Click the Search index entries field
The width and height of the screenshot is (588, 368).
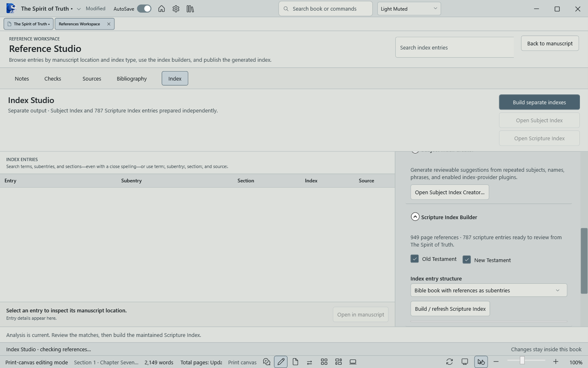pyautogui.click(x=454, y=47)
